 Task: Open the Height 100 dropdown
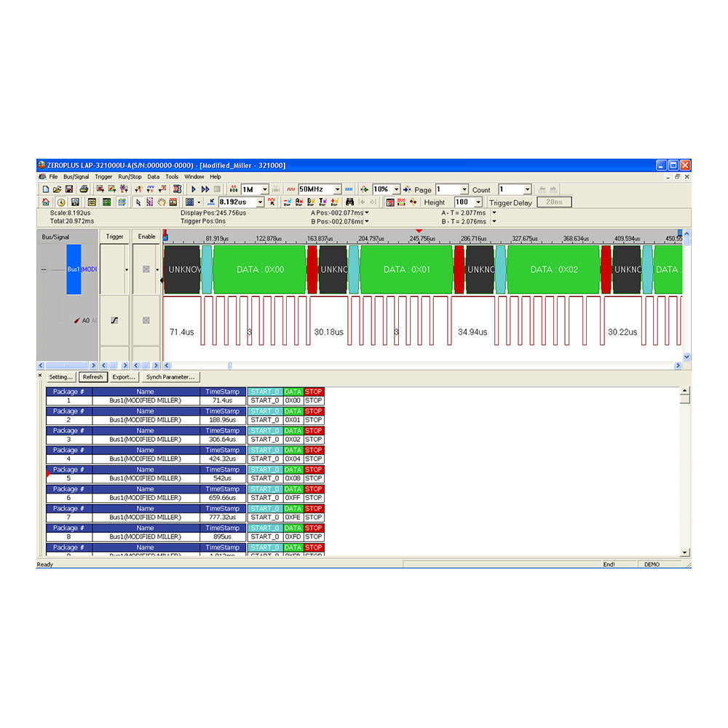(478, 202)
